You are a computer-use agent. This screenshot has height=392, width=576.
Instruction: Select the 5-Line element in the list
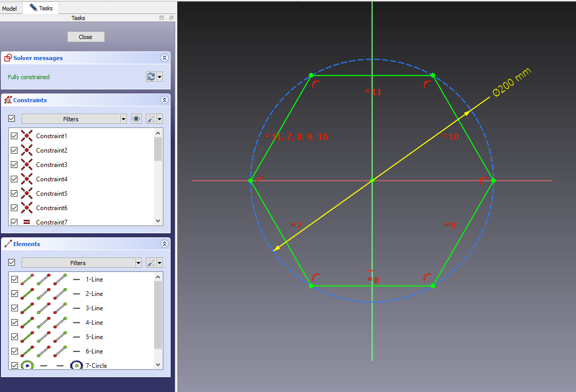[x=95, y=337]
